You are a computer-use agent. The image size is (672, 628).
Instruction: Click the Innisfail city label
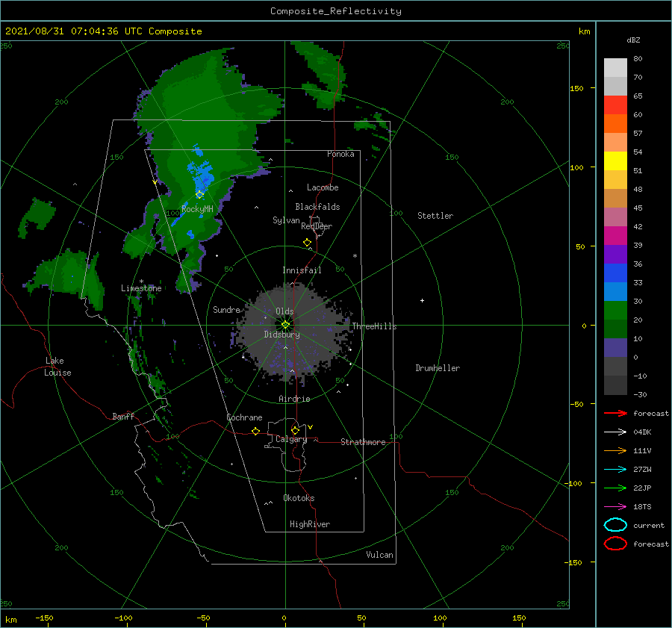[302, 270]
